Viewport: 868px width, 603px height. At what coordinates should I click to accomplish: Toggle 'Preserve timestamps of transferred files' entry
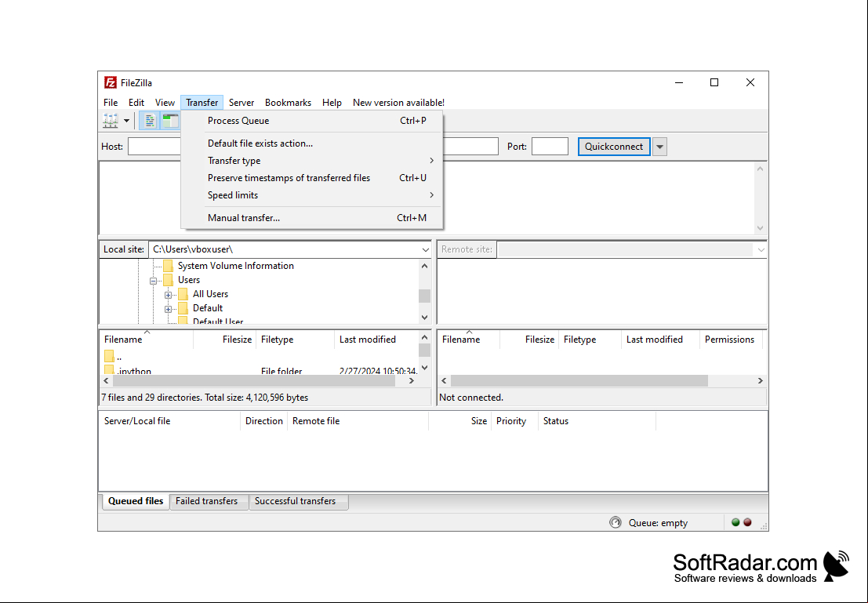point(312,178)
